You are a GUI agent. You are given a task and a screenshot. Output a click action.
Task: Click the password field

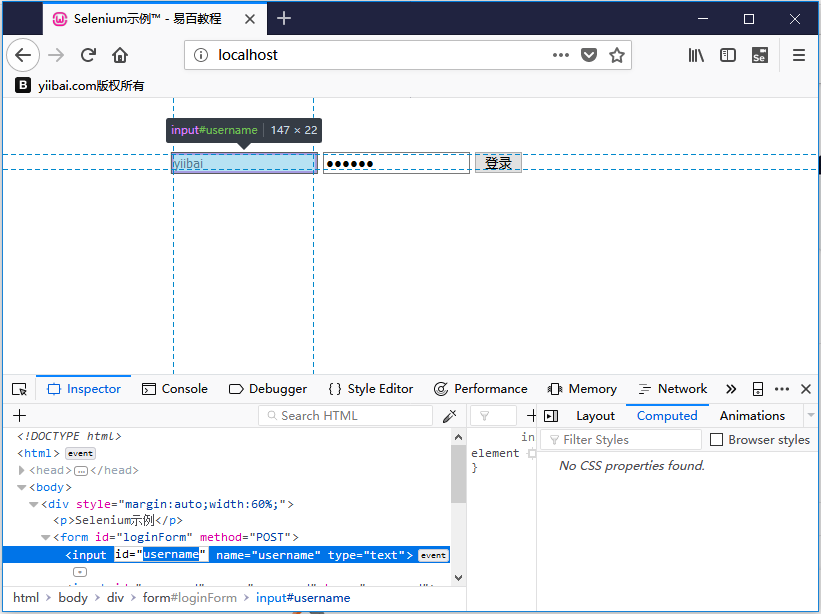click(x=396, y=163)
